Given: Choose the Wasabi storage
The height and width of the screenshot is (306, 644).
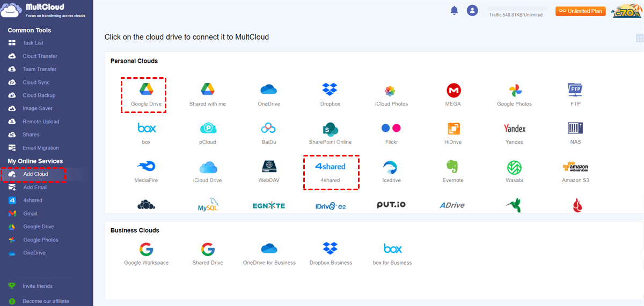Looking at the screenshot, I should click(514, 171).
